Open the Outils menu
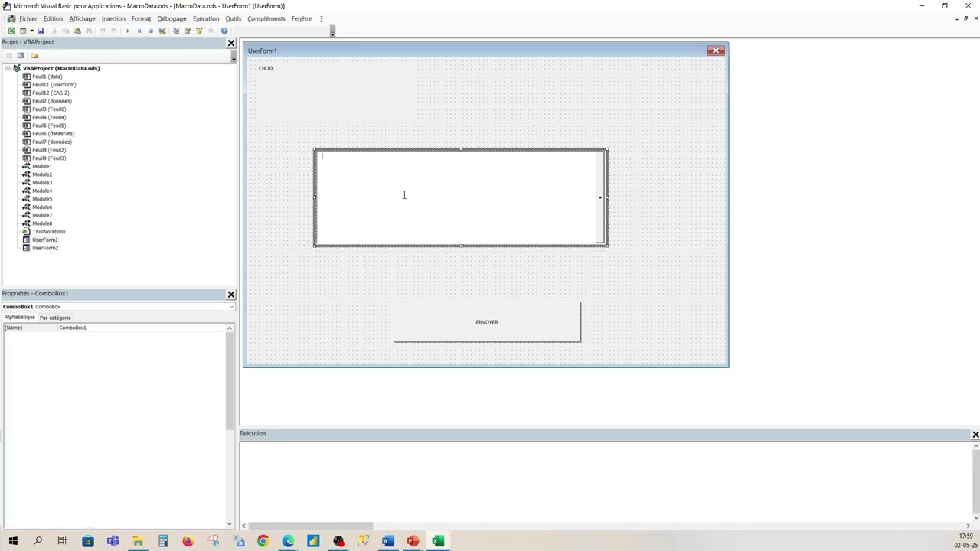The image size is (980, 551). 234,18
